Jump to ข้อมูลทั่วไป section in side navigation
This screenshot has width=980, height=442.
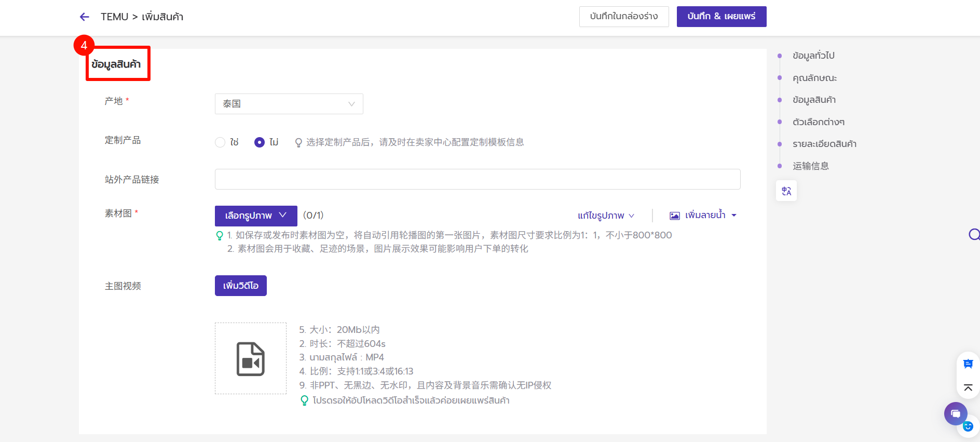pos(813,56)
